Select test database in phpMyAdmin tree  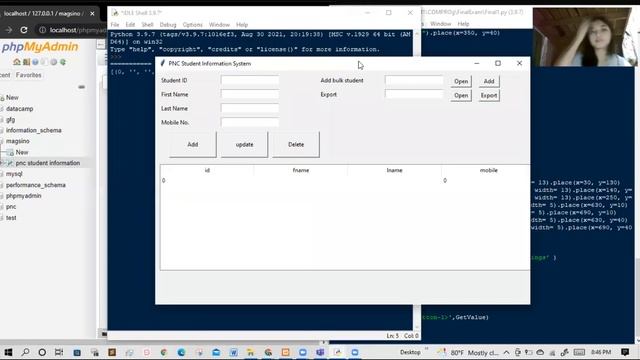click(x=11, y=218)
